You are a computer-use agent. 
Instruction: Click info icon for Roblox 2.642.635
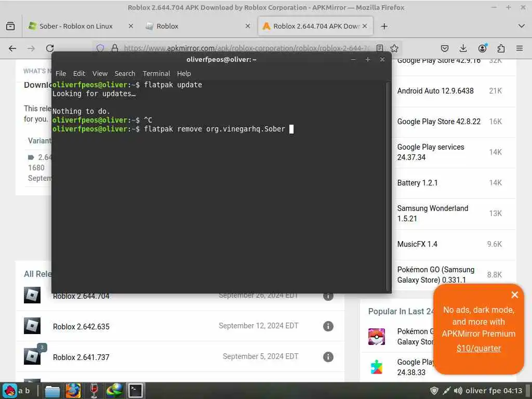click(x=328, y=326)
